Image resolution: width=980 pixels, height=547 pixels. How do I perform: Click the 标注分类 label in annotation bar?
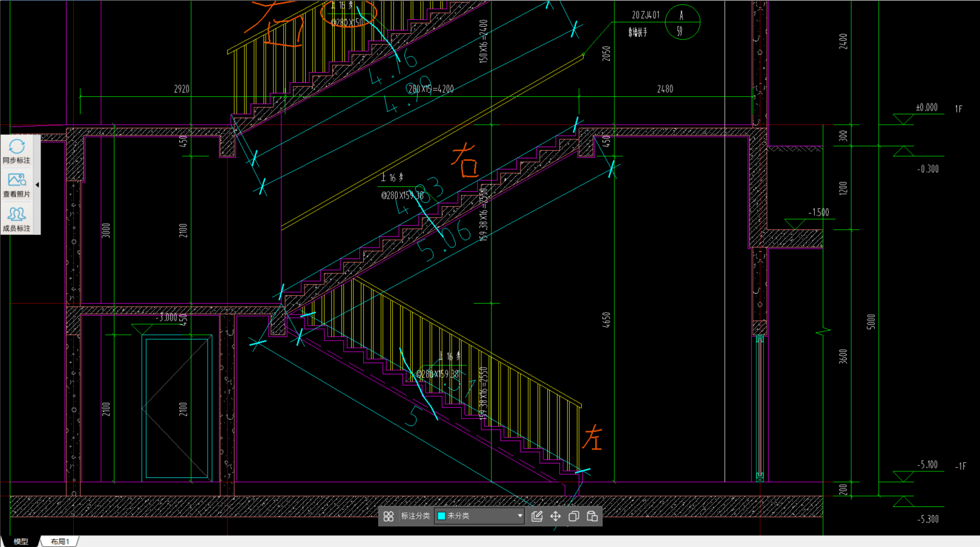coord(415,516)
